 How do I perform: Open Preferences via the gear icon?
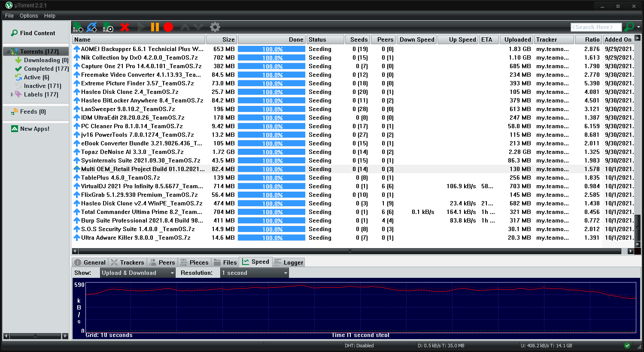(x=215, y=27)
